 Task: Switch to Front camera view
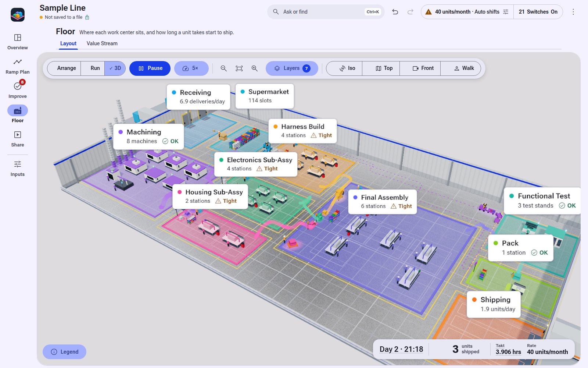point(420,68)
